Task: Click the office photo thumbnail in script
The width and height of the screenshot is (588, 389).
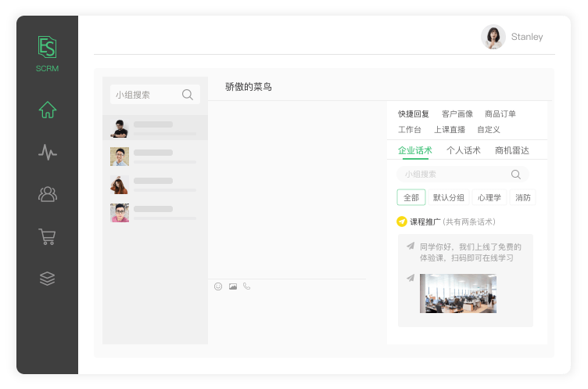Action: pos(457,294)
